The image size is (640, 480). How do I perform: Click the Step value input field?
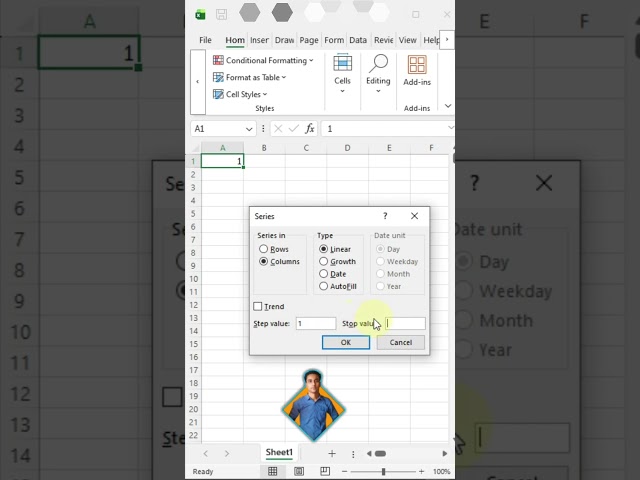point(316,324)
